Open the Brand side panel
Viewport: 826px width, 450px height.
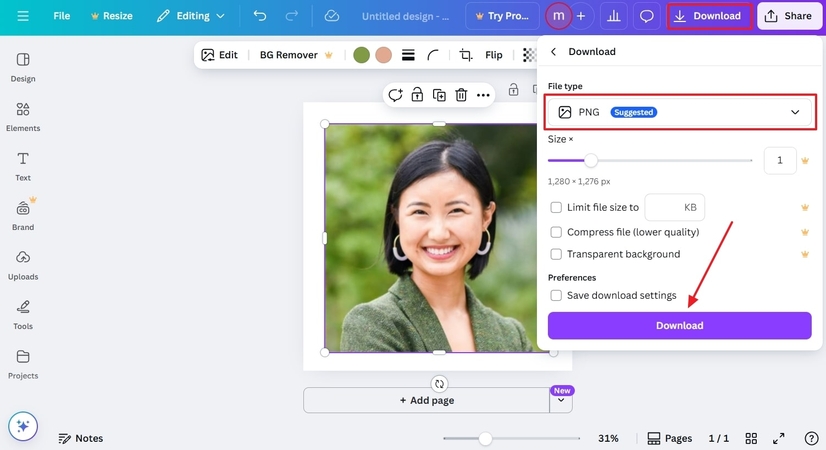coord(23,216)
